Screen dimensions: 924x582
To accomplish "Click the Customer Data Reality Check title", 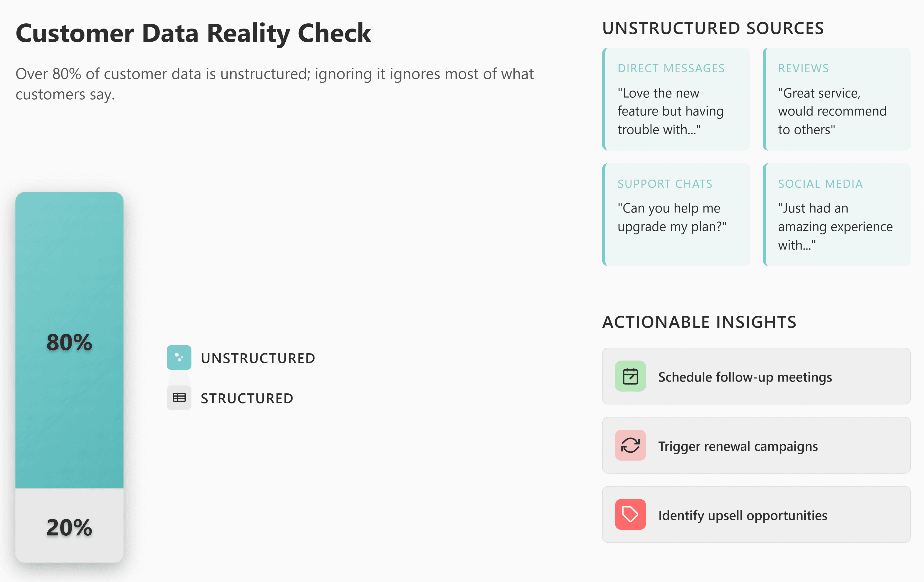I will 193,33.
